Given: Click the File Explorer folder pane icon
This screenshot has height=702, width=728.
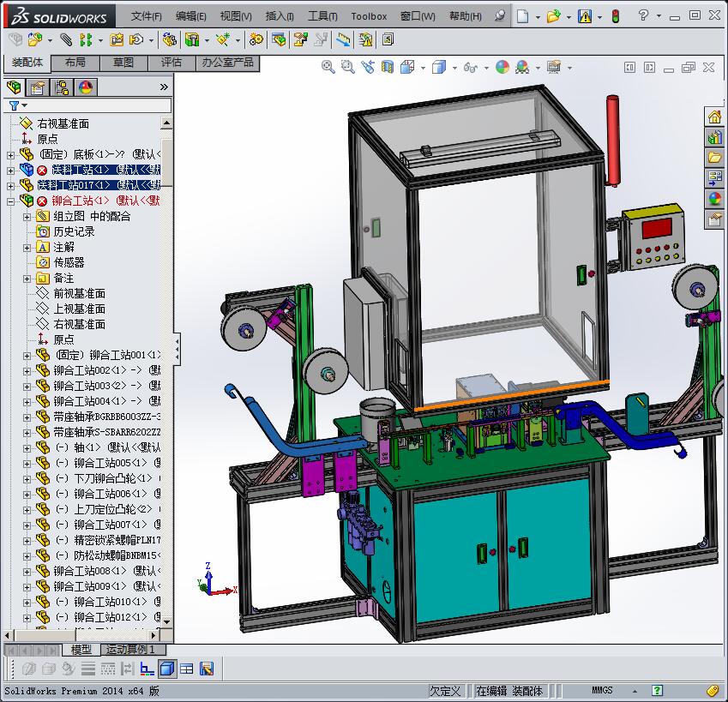Looking at the screenshot, I should coord(715,158).
